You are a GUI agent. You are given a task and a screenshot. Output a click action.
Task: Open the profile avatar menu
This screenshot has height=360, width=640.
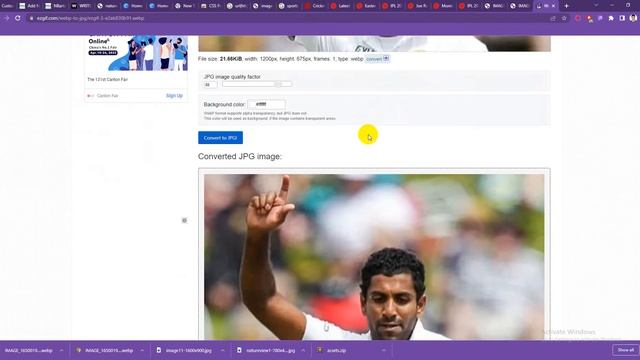pos(633,18)
